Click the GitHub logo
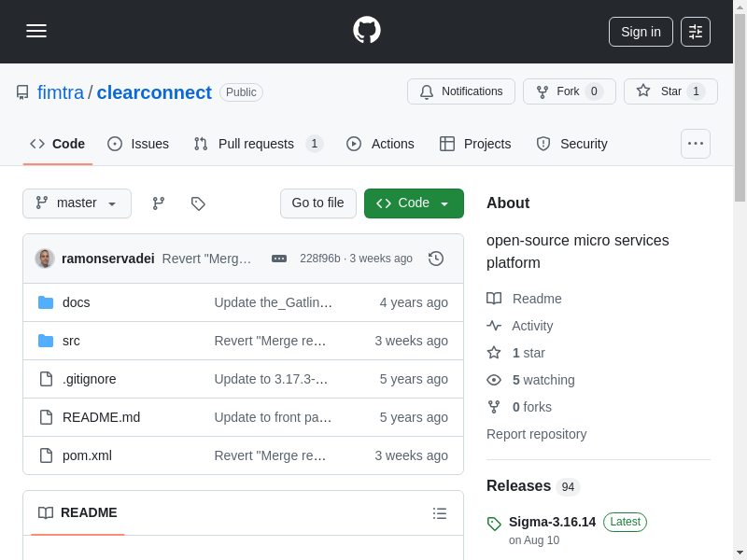This screenshot has height=560, width=747. point(366,30)
